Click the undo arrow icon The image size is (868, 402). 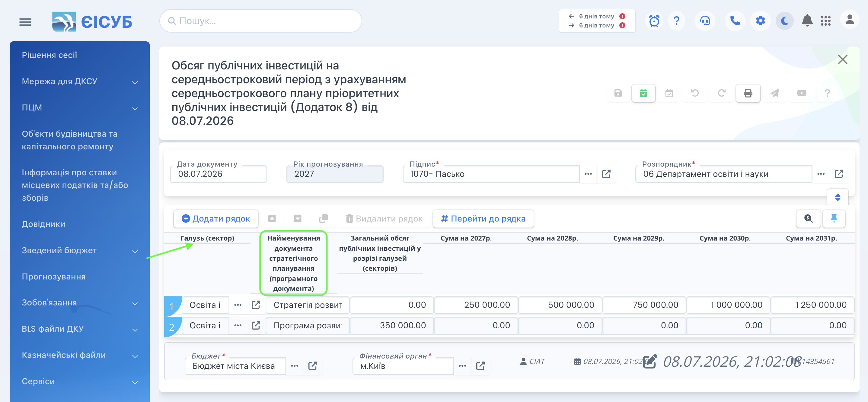(x=695, y=93)
